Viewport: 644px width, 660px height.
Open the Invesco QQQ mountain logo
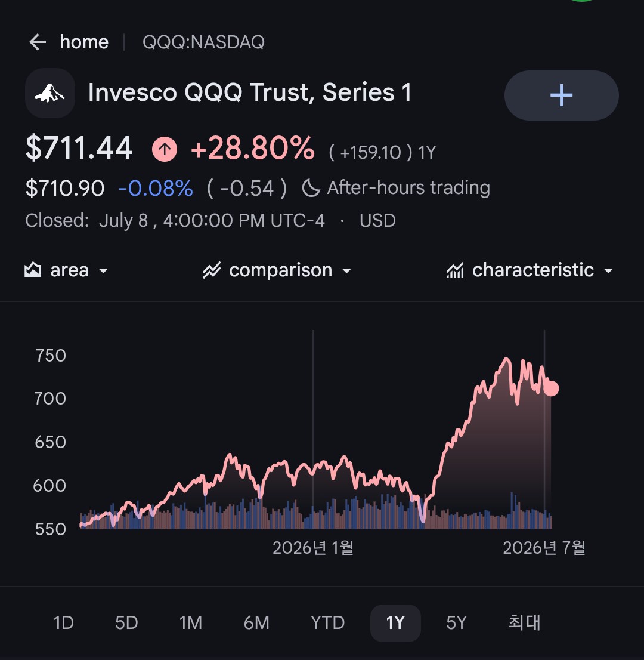(50, 93)
